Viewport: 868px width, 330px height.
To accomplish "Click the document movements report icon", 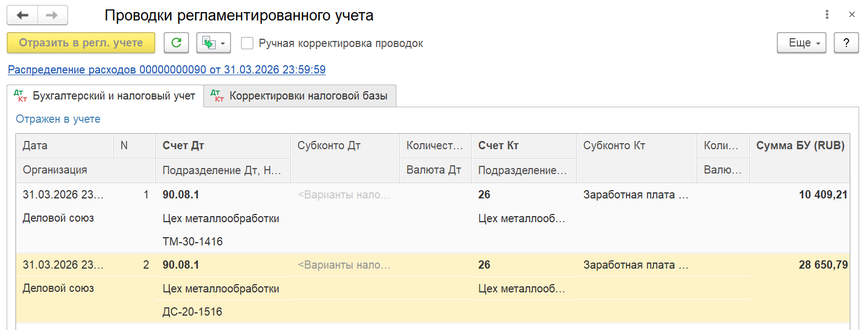I will (209, 43).
